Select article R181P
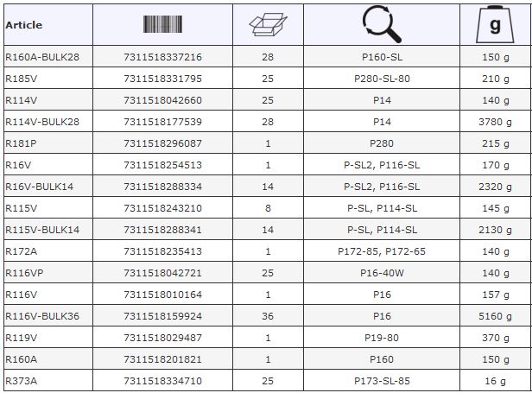 coord(21,143)
